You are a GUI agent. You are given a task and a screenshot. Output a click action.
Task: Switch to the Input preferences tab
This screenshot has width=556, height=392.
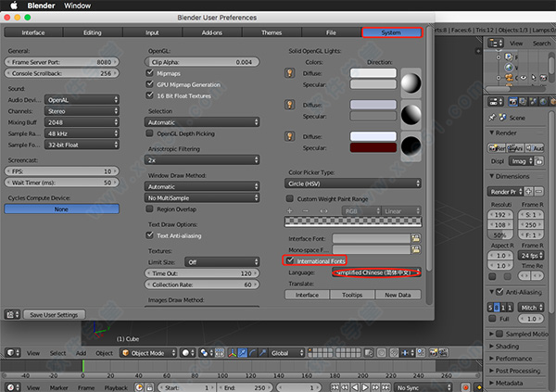coord(152,32)
